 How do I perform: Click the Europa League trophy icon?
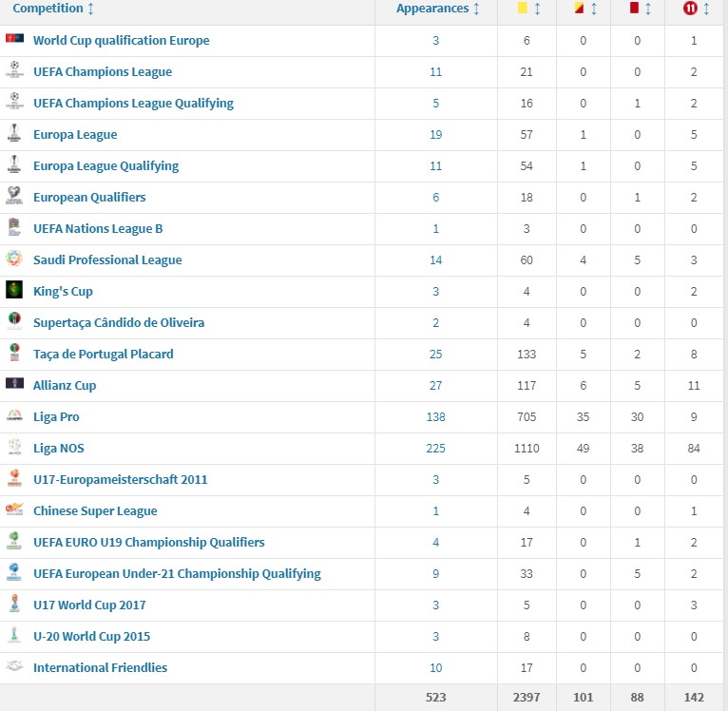pos(14,132)
